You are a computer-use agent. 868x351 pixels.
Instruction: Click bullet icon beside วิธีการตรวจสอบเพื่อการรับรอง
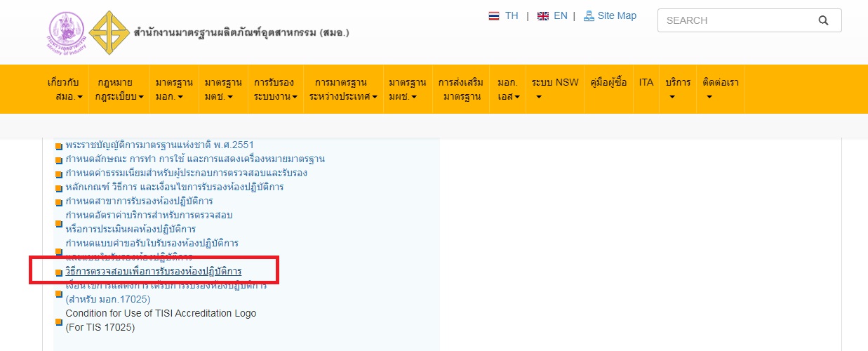[x=59, y=272]
